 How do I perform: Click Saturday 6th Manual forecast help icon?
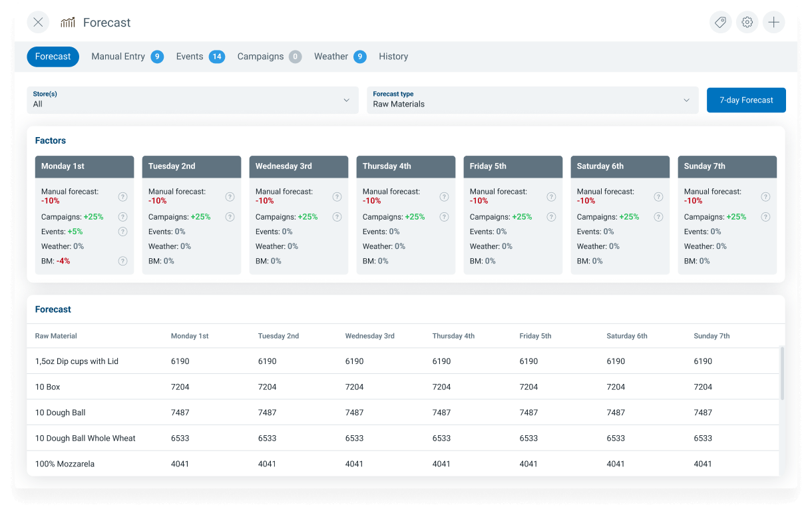click(x=658, y=197)
